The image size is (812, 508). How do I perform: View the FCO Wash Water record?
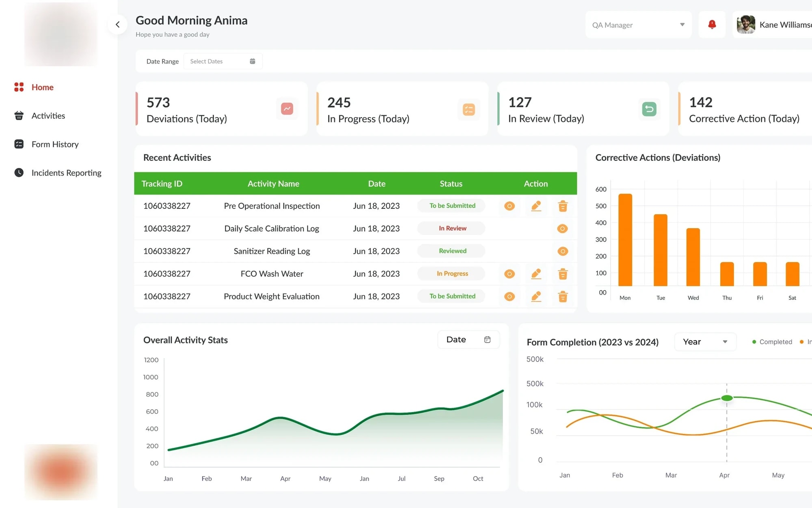coord(509,274)
